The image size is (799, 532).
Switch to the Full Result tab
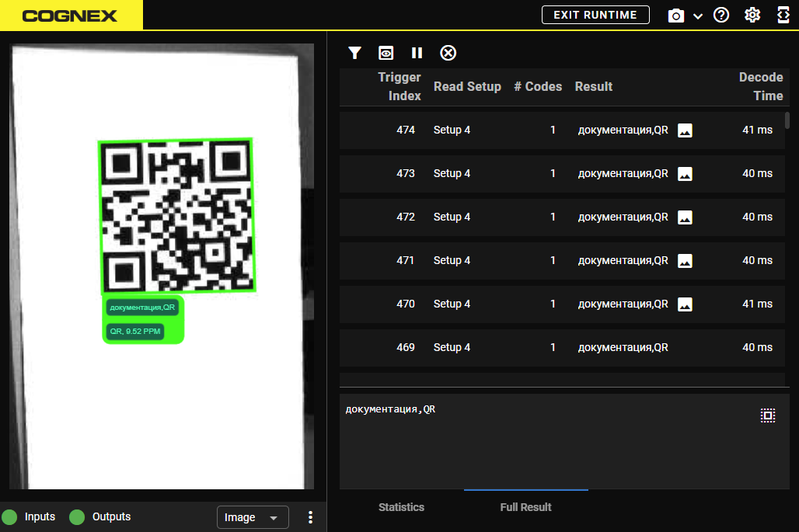coord(525,507)
